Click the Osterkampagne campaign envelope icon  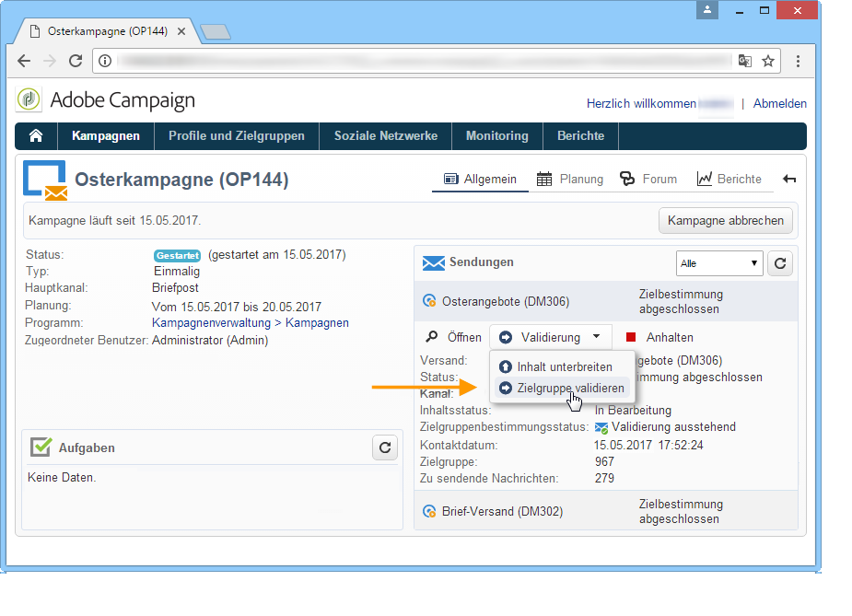coord(44,180)
